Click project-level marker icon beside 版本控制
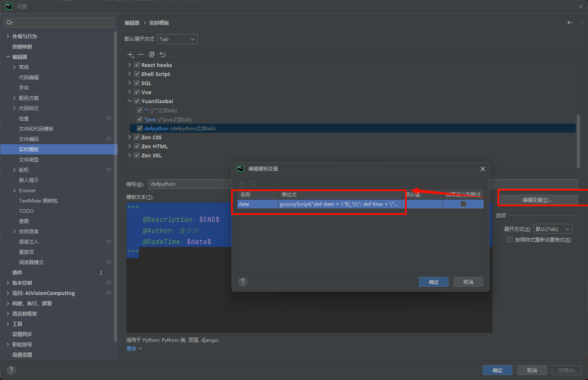Screen dimensions: 588x380 (109, 283)
